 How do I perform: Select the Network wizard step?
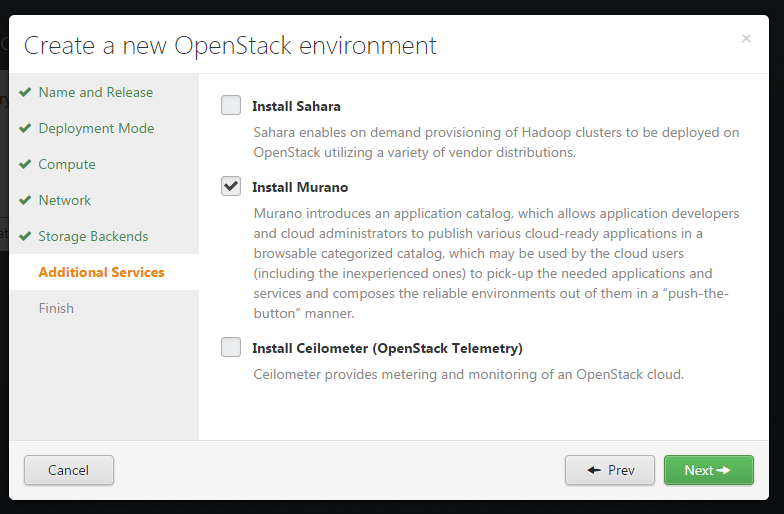[65, 200]
